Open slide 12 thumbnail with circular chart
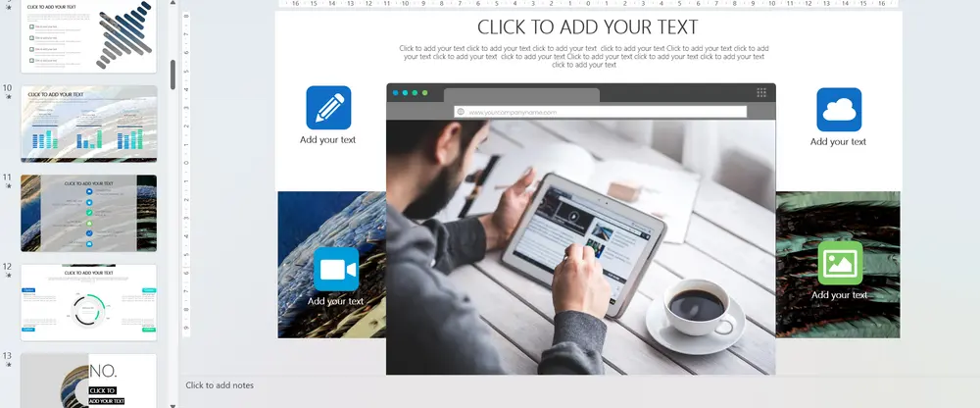 pyautogui.click(x=89, y=303)
